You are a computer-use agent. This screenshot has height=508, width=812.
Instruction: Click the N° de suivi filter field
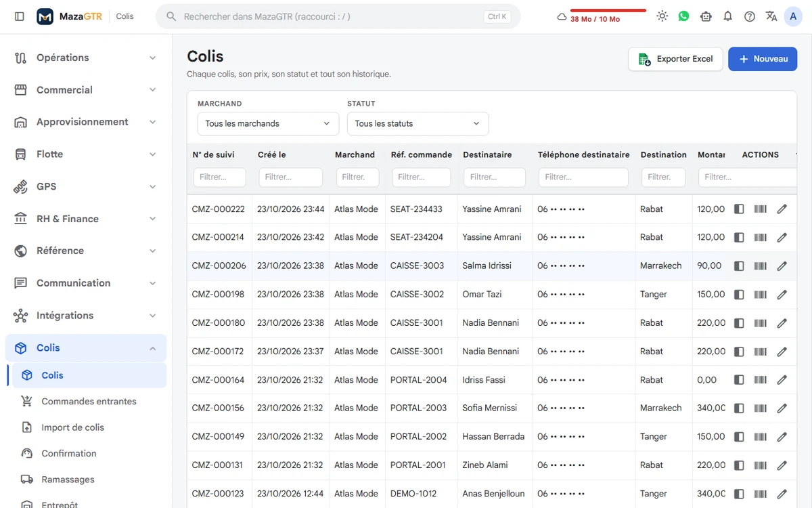click(x=220, y=177)
